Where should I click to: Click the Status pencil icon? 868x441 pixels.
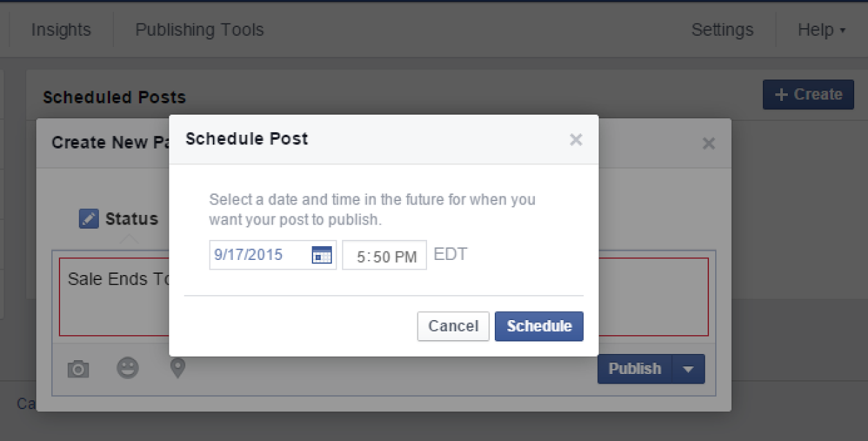click(88, 219)
